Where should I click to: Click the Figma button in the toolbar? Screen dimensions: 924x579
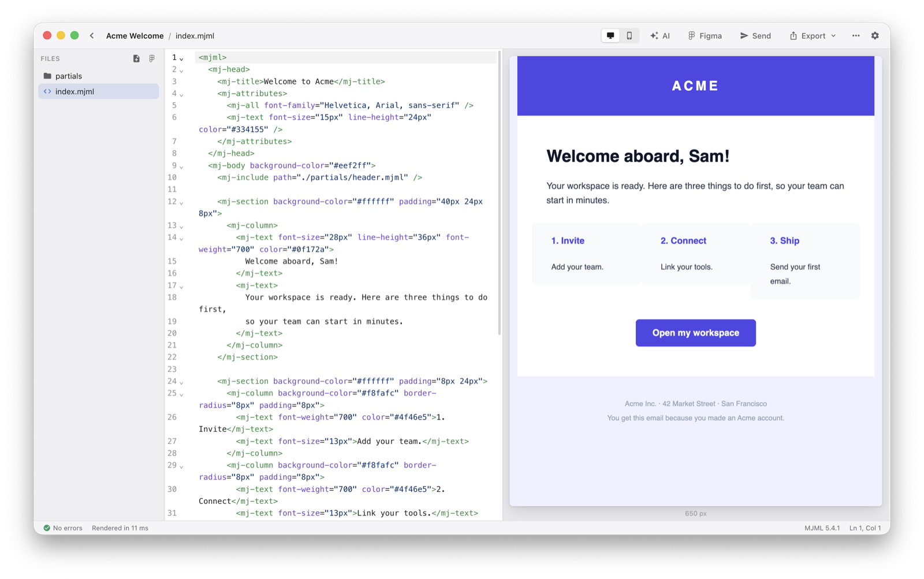click(x=705, y=36)
